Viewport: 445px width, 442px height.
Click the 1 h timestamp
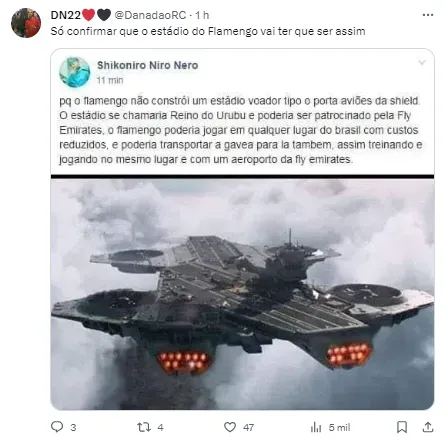pyautogui.click(x=202, y=15)
